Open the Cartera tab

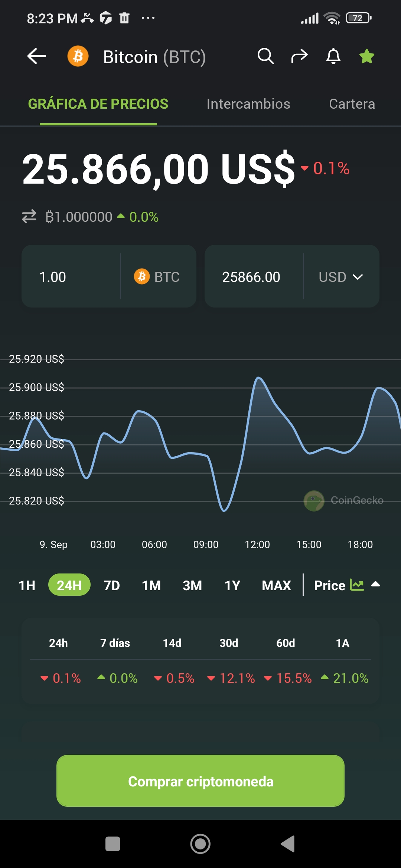[352, 104]
